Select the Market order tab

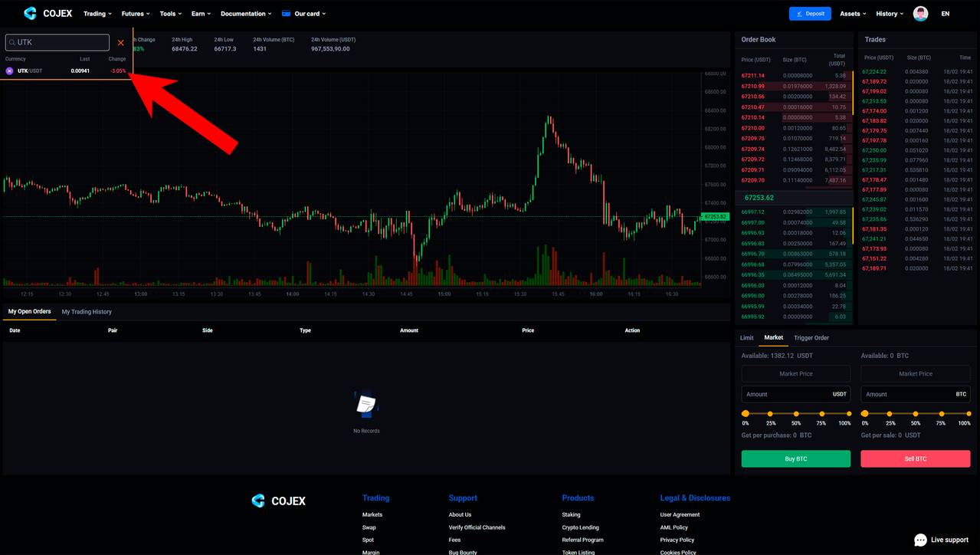[774, 338]
